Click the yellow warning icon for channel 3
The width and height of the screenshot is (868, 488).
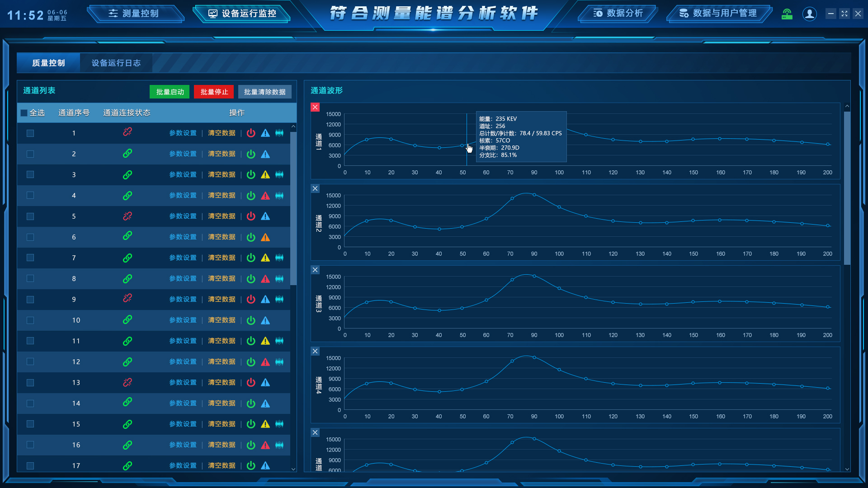pyautogui.click(x=265, y=175)
